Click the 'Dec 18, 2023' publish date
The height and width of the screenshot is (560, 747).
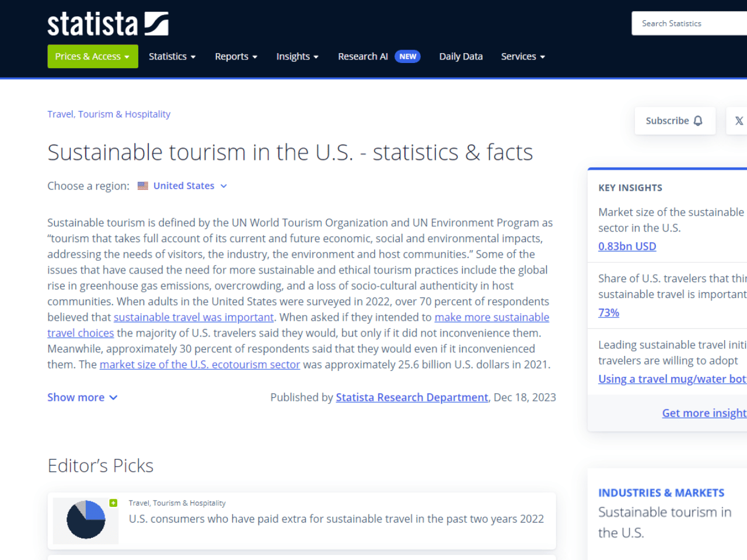click(525, 397)
